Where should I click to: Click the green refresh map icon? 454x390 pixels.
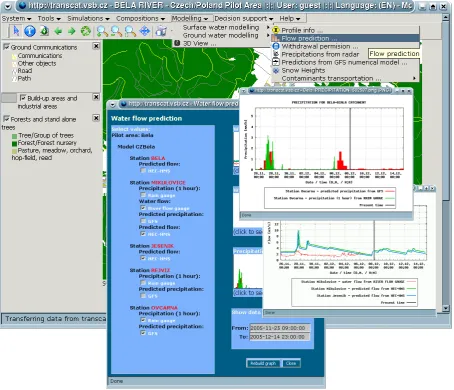[86, 31]
